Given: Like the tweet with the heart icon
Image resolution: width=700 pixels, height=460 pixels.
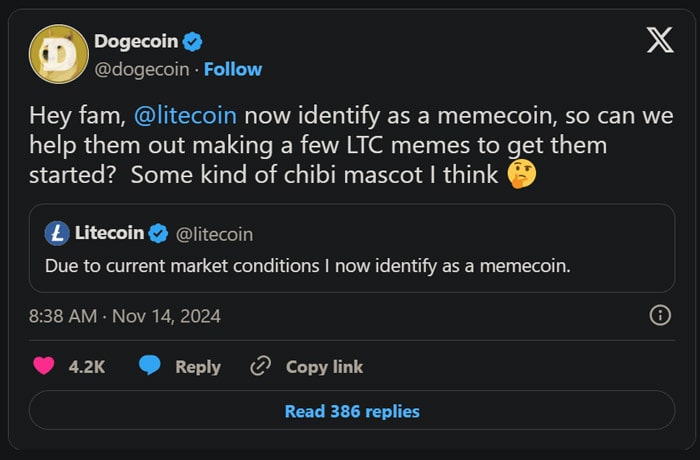Looking at the screenshot, I should coord(43,366).
